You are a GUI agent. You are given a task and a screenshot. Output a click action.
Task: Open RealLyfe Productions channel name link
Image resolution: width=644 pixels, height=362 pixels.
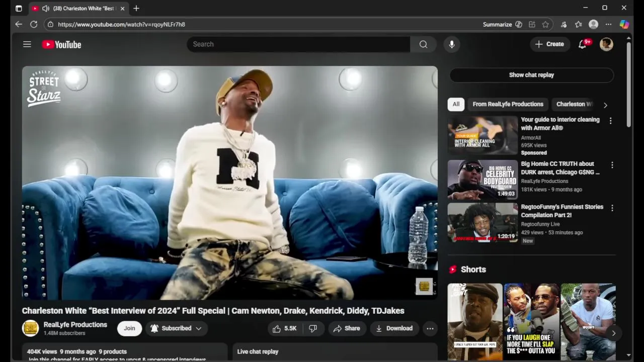click(75, 325)
